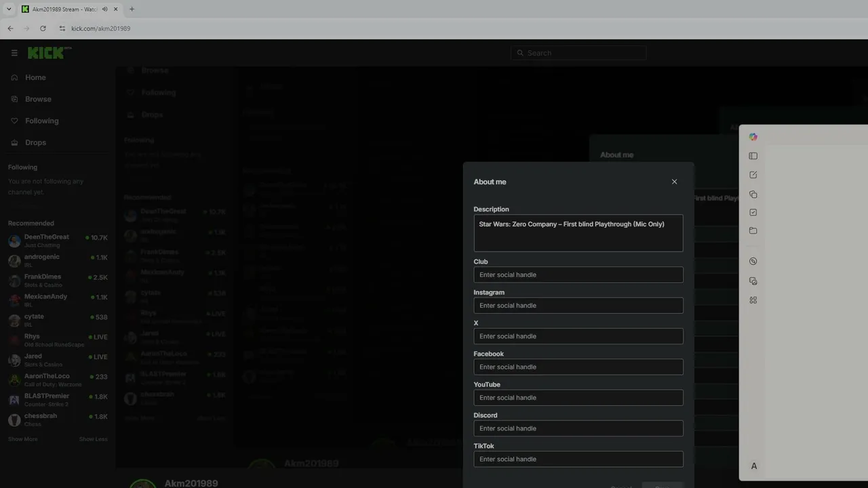Focus the Facebook social handle field
This screenshot has height=488, width=868.
pos(578,367)
